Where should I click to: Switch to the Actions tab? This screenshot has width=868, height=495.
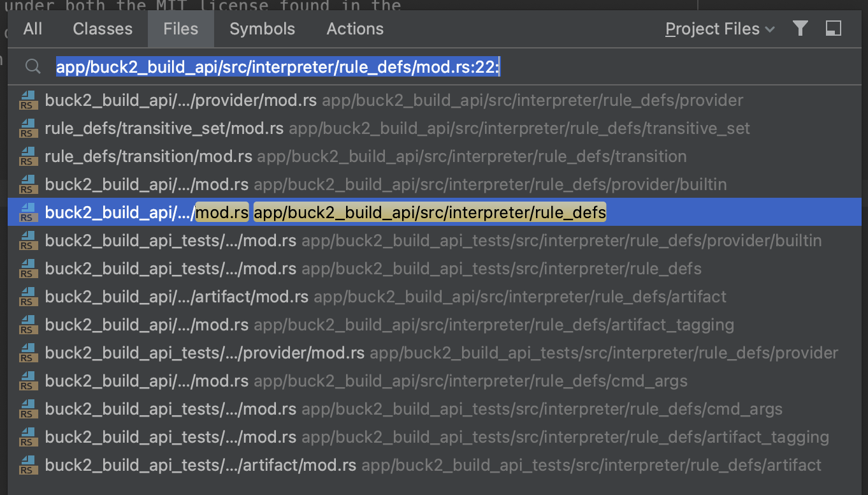[x=354, y=29]
